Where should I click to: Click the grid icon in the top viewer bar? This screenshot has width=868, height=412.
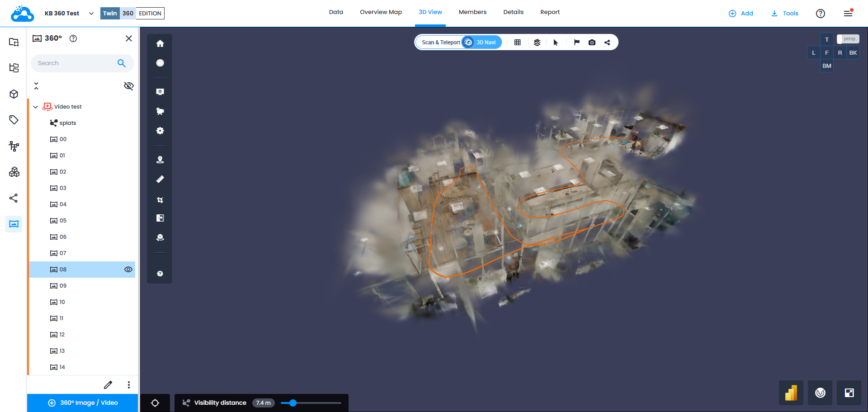coord(518,42)
